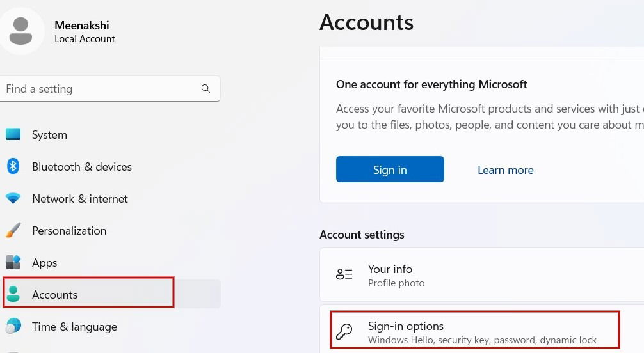The height and width of the screenshot is (353, 644).
Task: Follow the Learn more link
Action: pyautogui.click(x=505, y=170)
